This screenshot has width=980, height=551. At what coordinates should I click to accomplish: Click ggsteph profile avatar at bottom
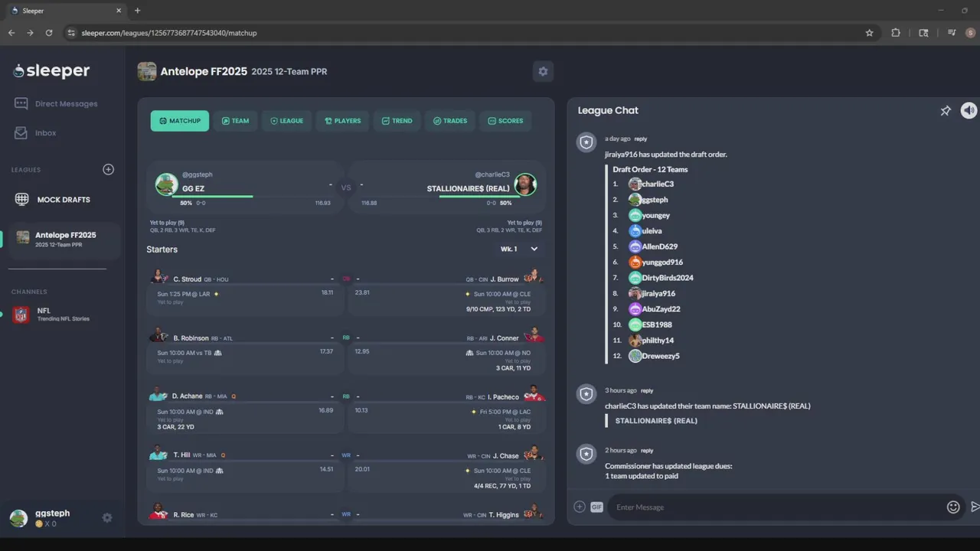pos(18,518)
